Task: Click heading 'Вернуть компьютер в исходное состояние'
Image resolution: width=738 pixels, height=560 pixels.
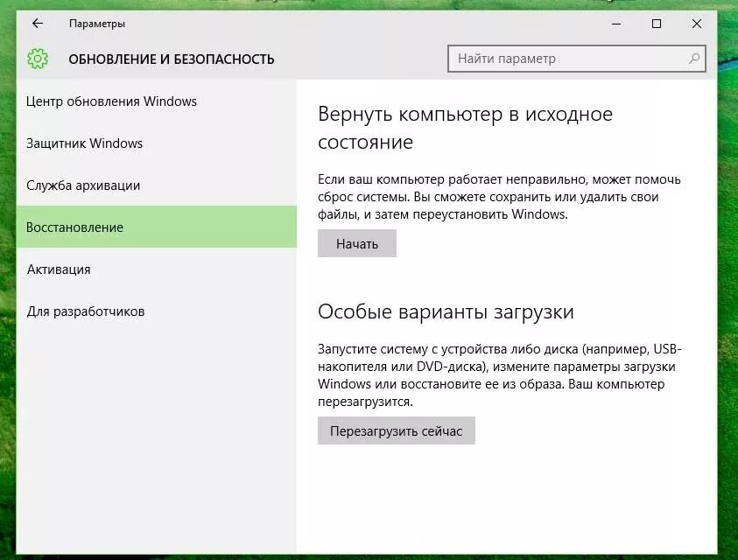Action: point(465,128)
